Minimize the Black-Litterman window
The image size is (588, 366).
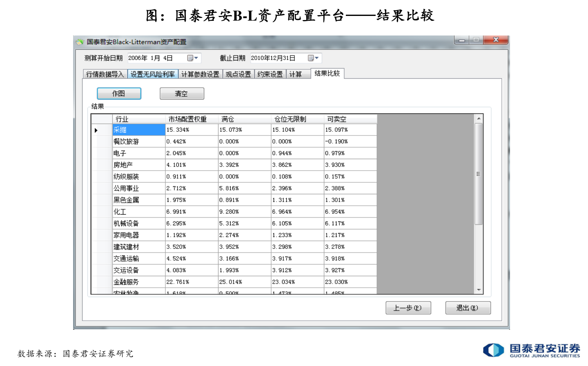(461, 40)
